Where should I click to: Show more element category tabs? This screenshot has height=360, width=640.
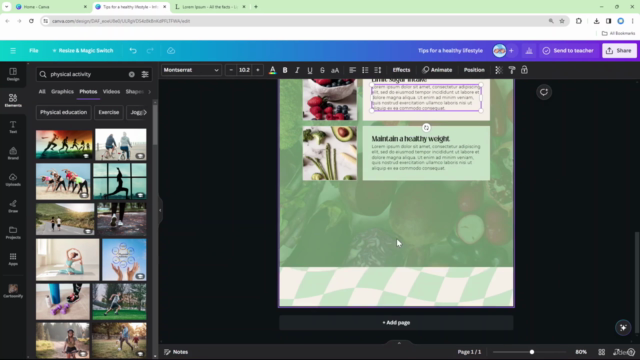click(x=149, y=92)
